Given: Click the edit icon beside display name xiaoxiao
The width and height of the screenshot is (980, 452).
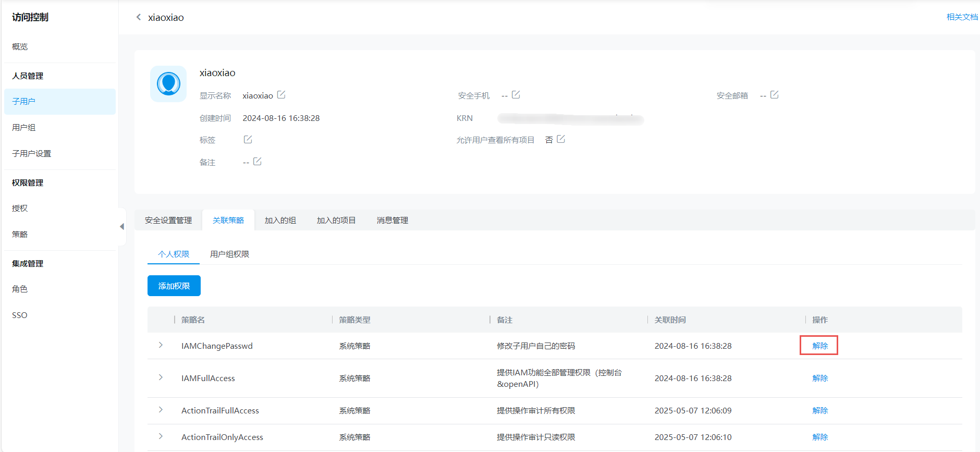Looking at the screenshot, I should pyautogui.click(x=281, y=95).
